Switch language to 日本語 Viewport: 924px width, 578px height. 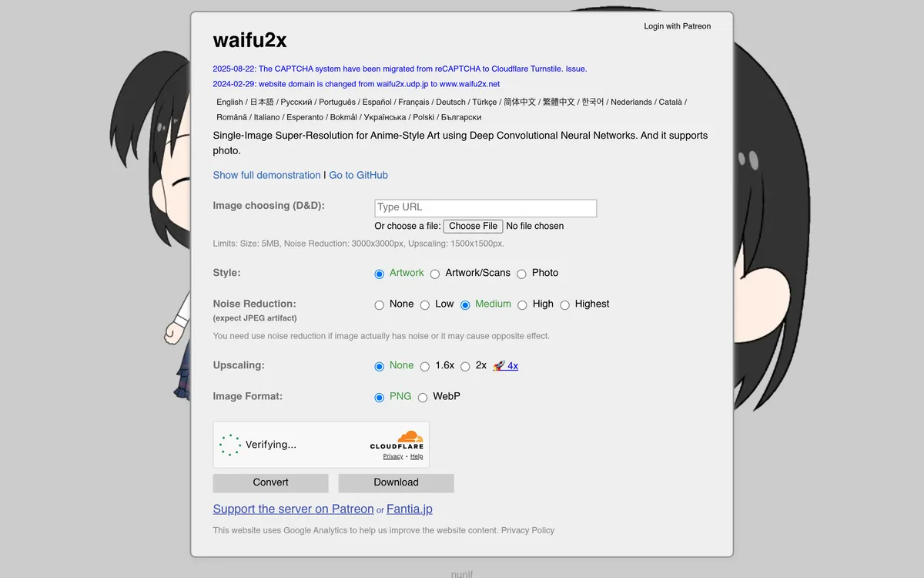262,102
